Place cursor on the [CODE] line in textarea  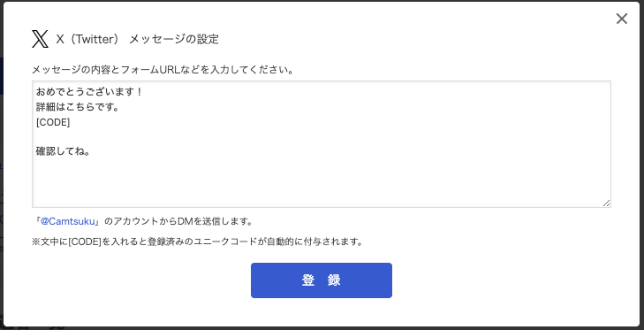point(53,123)
